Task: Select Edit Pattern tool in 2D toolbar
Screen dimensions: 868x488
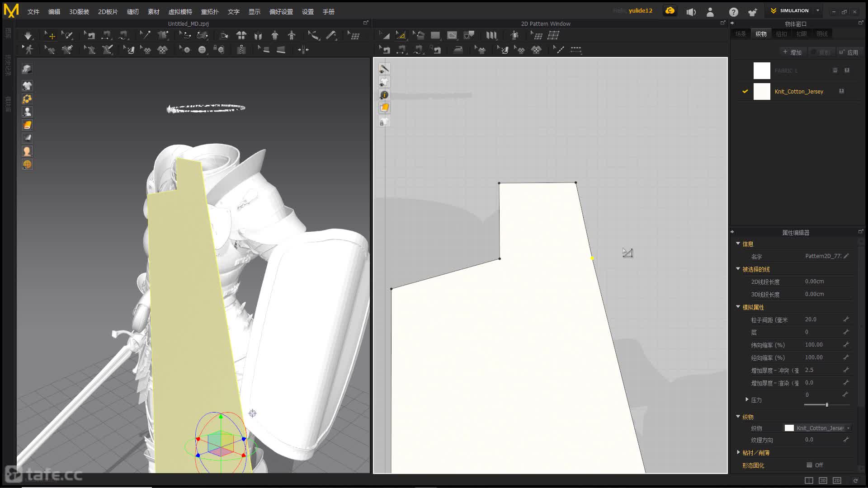Action: tap(384, 35)
